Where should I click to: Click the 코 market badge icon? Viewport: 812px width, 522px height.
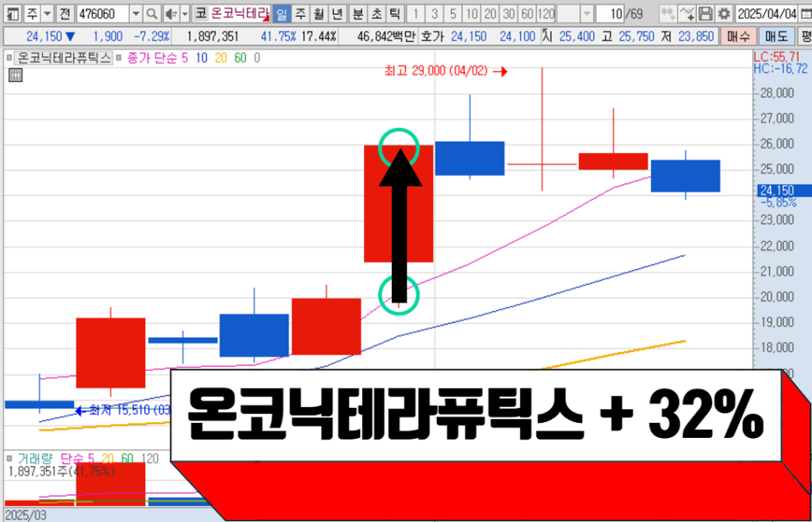point(200,14)
